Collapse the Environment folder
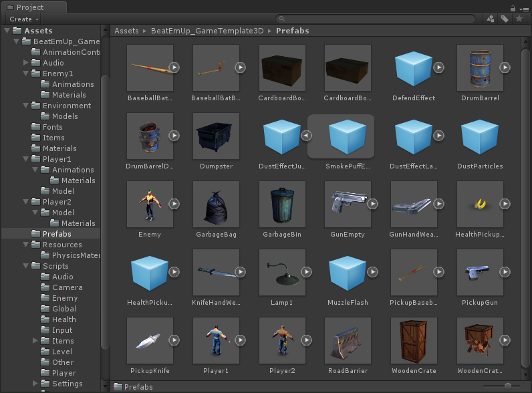Image resolution: width=532 pixels, height=393 pixels. pos(26,106)
